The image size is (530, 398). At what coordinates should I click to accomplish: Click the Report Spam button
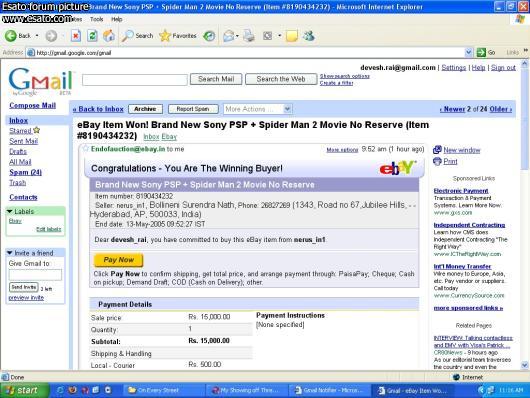coord(193,109)
